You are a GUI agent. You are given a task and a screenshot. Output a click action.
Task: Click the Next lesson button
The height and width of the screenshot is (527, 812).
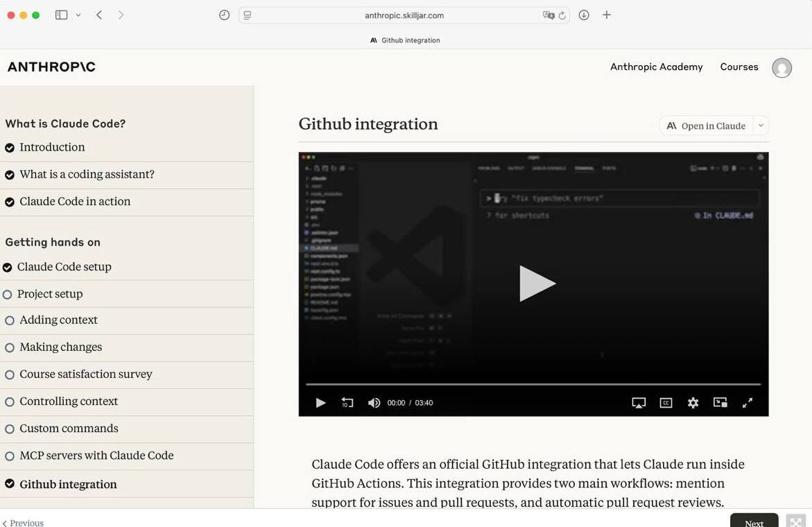point(754,521)
